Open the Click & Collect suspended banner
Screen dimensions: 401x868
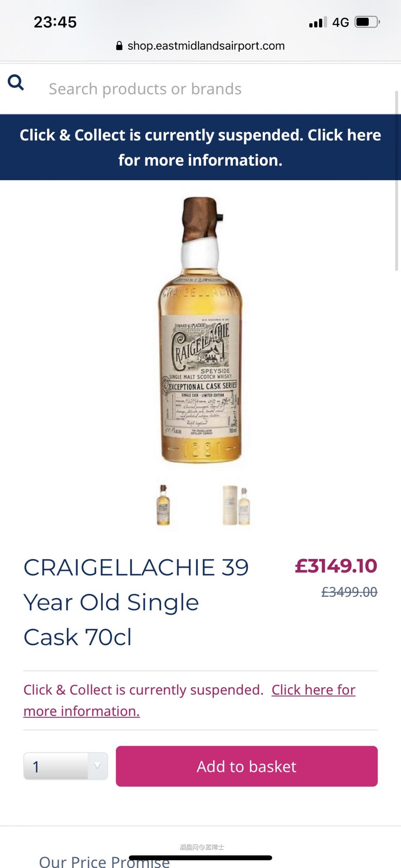click(200, 147)
